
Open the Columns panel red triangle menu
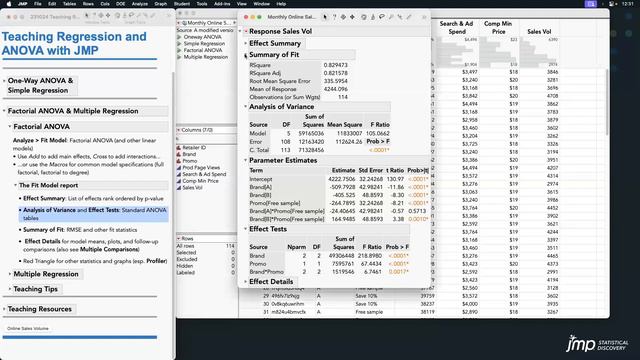(178, 130)
